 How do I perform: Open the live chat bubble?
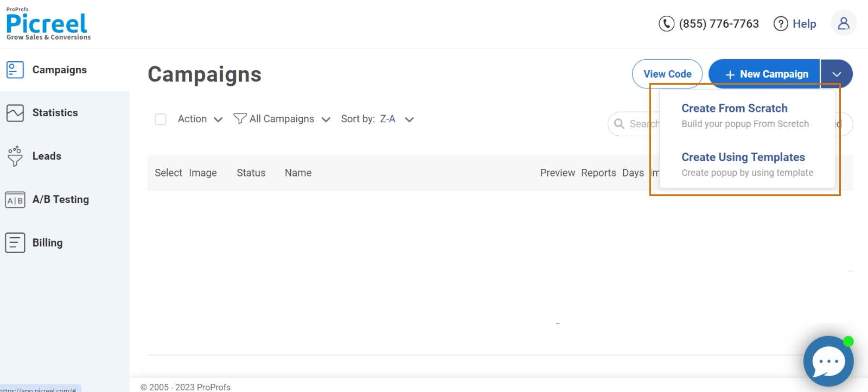[828, 361]
